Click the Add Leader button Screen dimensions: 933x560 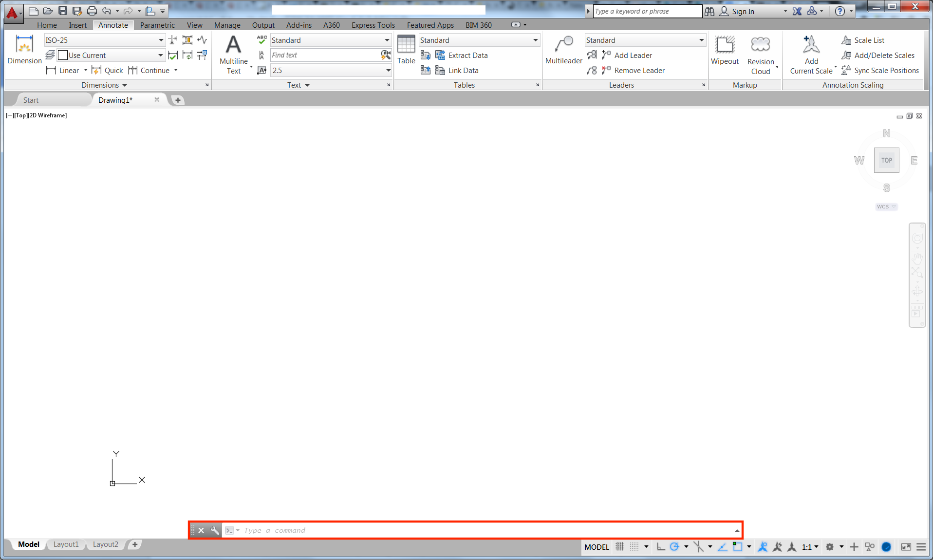click(x=633, y=56)
